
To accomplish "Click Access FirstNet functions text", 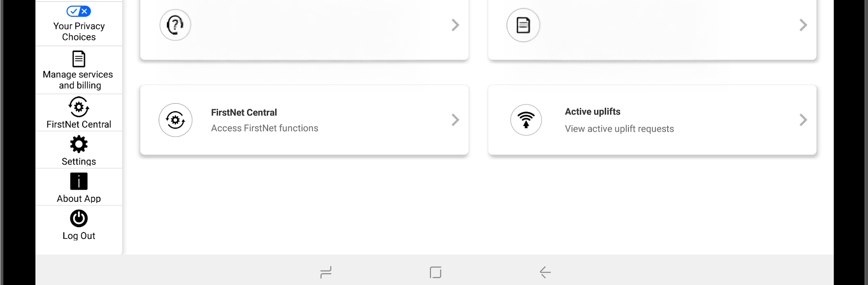I will click(x=264, y=128).
